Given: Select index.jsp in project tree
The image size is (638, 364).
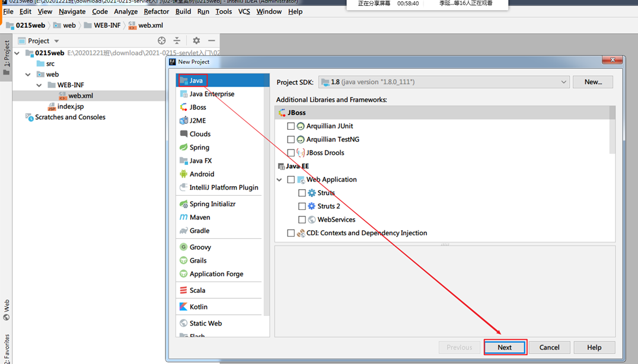Looking at the screenshot, I should (65, 107).
